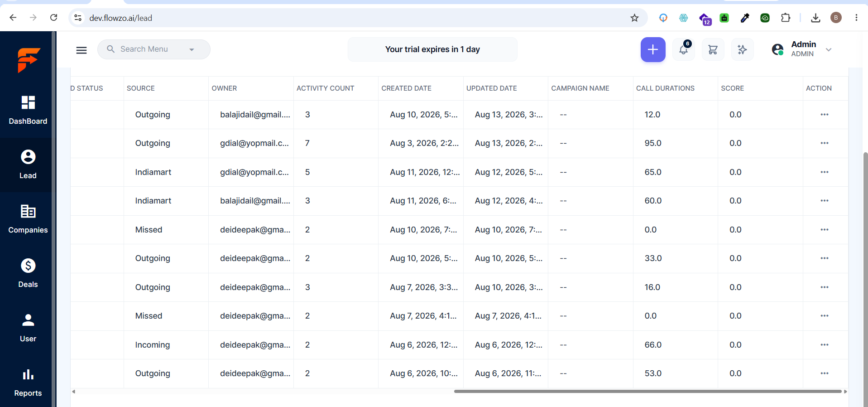868x407 pixels.
Task: Open the User section
Action: (x=28, y=328)
